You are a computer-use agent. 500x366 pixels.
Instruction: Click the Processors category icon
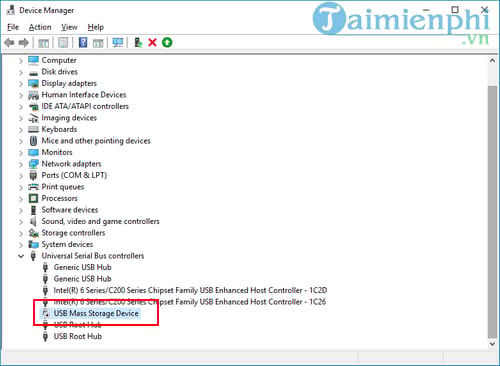point(33,198)
